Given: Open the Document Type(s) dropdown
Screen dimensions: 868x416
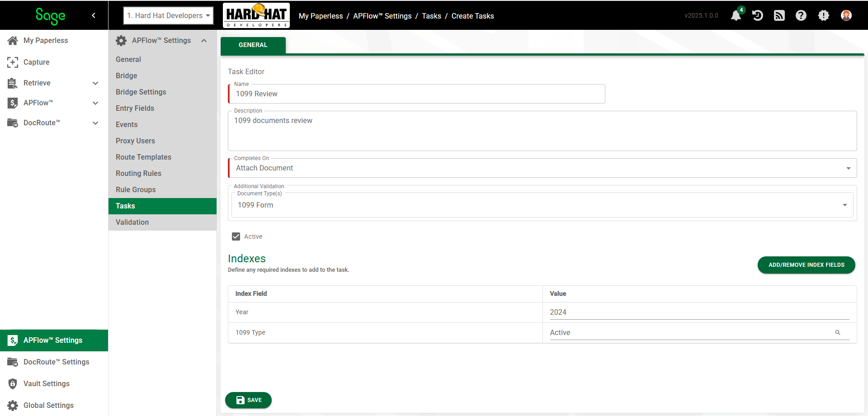Looking at the screenshot, I should (542, 205).
